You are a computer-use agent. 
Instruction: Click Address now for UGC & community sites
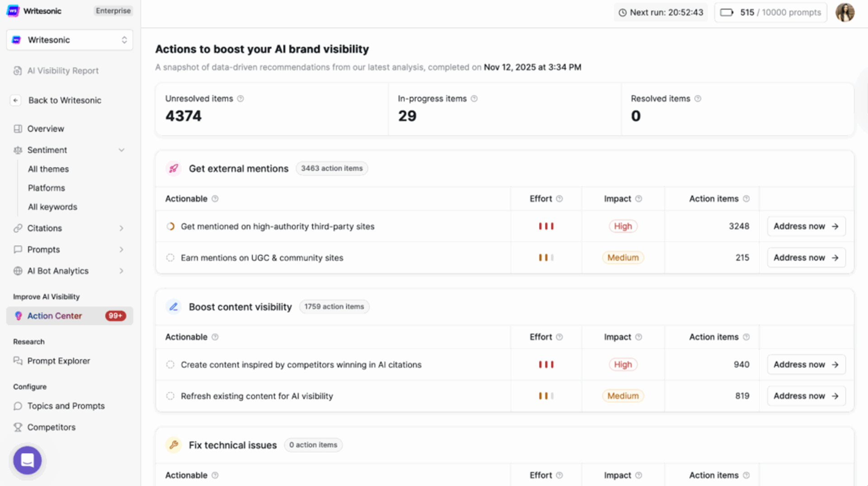coord(806,257)
